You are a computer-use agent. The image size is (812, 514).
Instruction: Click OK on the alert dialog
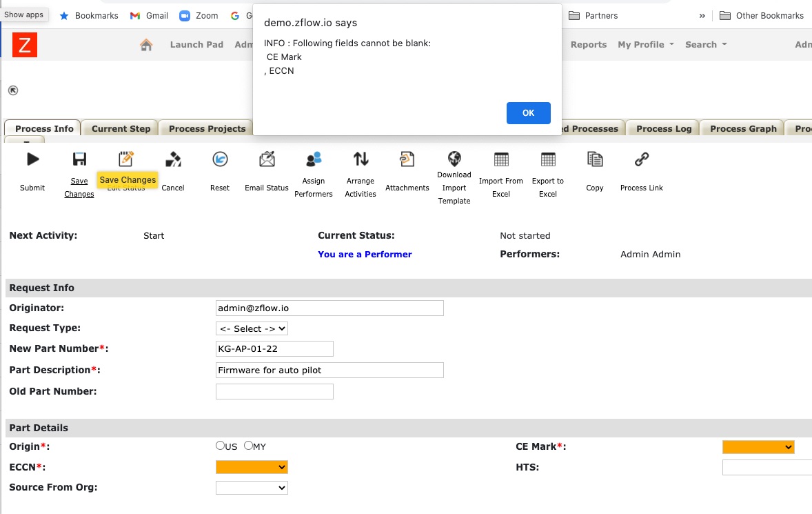click(x=528, y=112)
